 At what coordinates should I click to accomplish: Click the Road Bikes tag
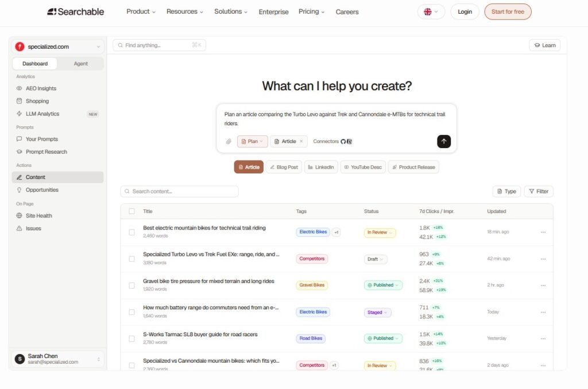click(311, 339)
